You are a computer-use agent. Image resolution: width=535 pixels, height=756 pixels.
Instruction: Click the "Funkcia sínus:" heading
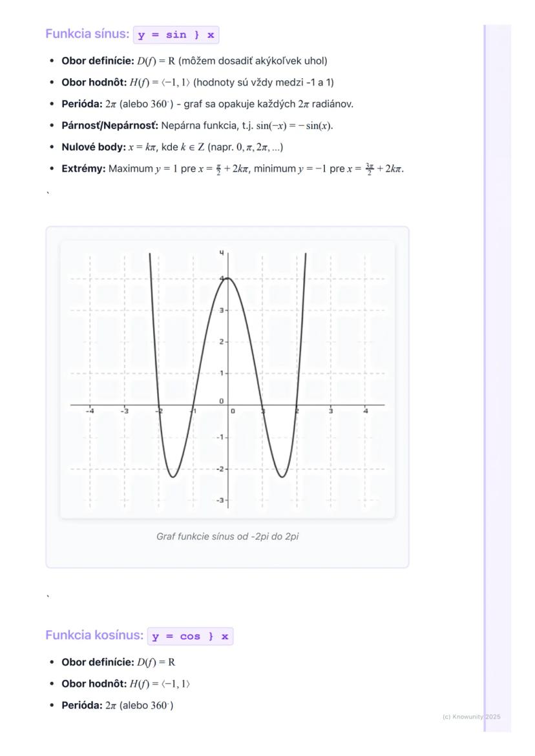(x=87, y=34)
